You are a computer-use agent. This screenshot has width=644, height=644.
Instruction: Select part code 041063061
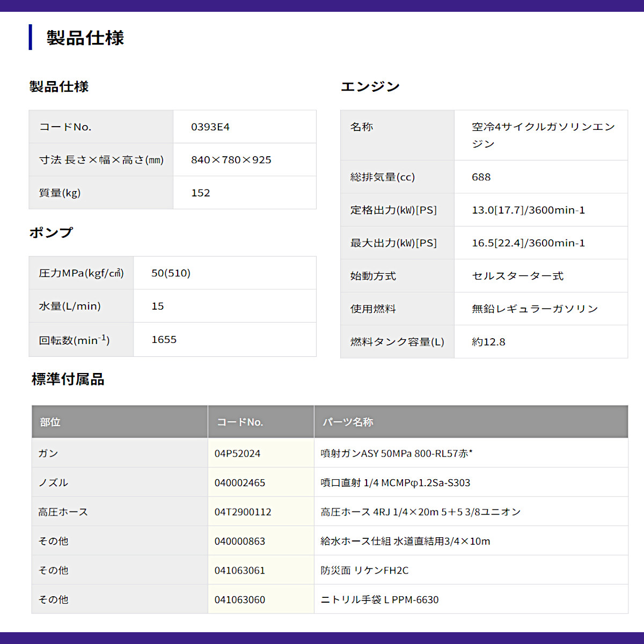240,570
